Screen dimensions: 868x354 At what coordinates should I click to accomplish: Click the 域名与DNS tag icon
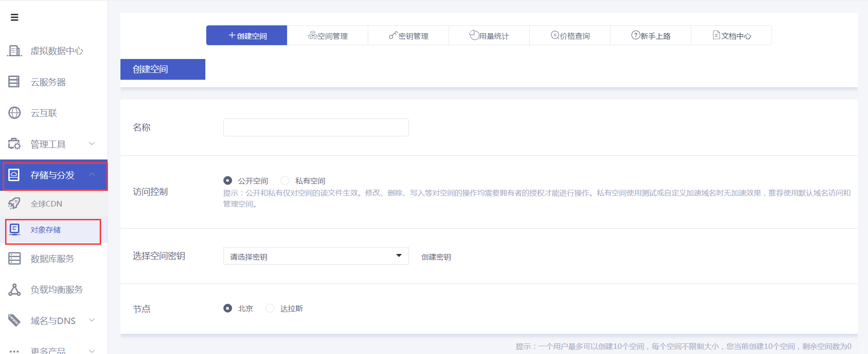14,320
